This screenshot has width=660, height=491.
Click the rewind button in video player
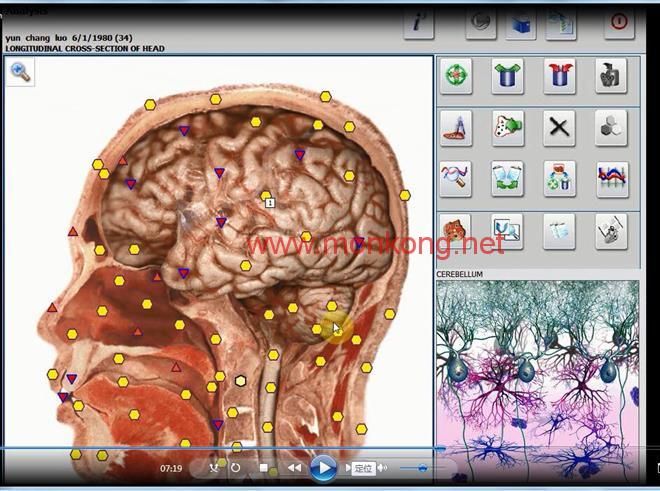pyautogui.click(x=294, y=468)
